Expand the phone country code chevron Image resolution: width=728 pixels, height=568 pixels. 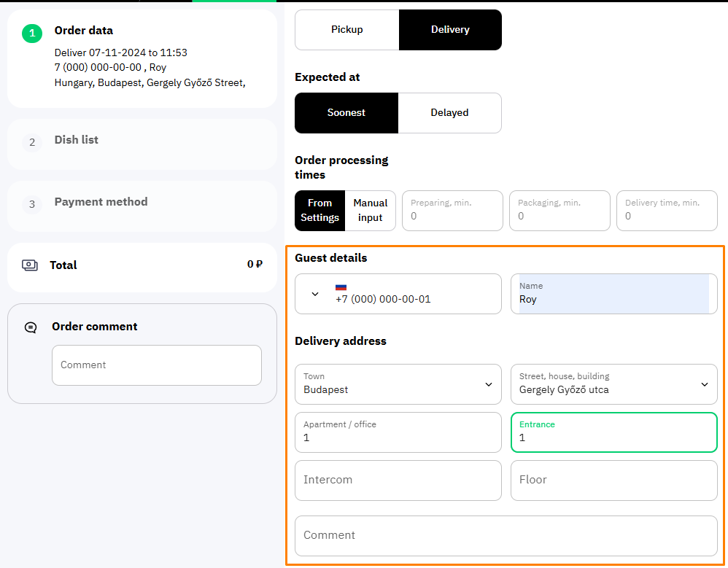click(x=315, y=295)
